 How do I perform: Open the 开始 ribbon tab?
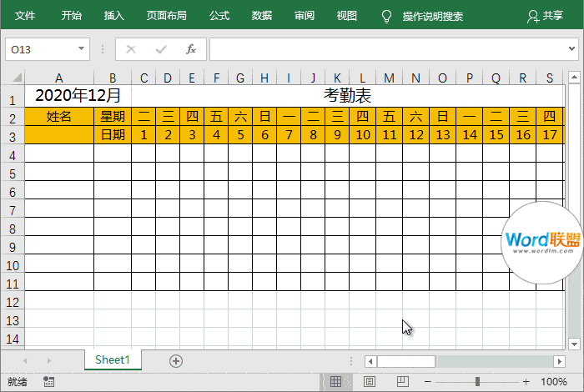point(72,16)
